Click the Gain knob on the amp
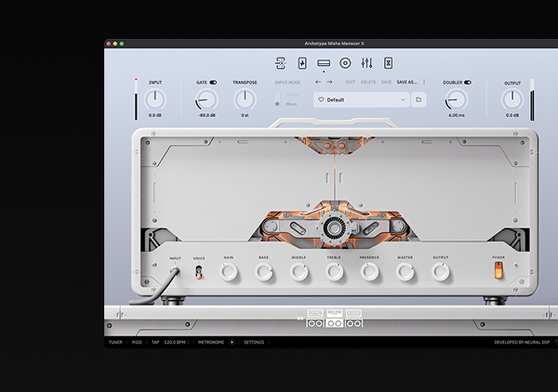Screen dimensions: 558x392 tap(229, 271)
